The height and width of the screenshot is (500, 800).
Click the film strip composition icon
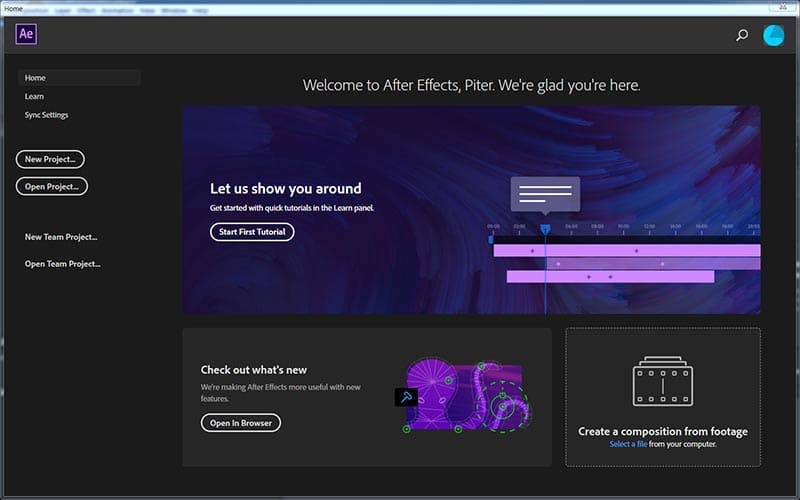[663, 381]
